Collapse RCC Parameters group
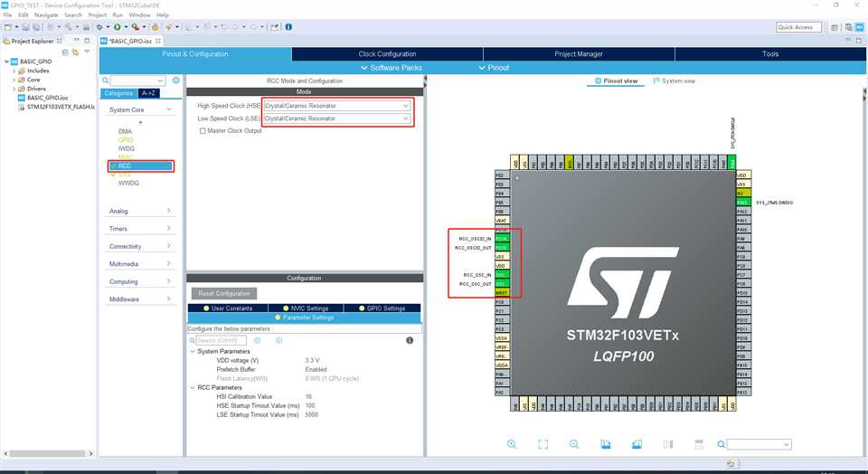Viewport: 868px width, 474px height. coord(193,388)
